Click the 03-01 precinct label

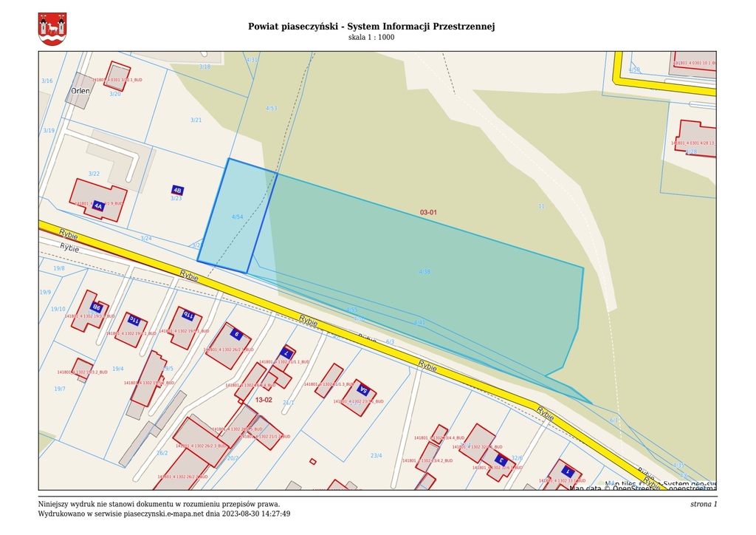click(428, 213)
